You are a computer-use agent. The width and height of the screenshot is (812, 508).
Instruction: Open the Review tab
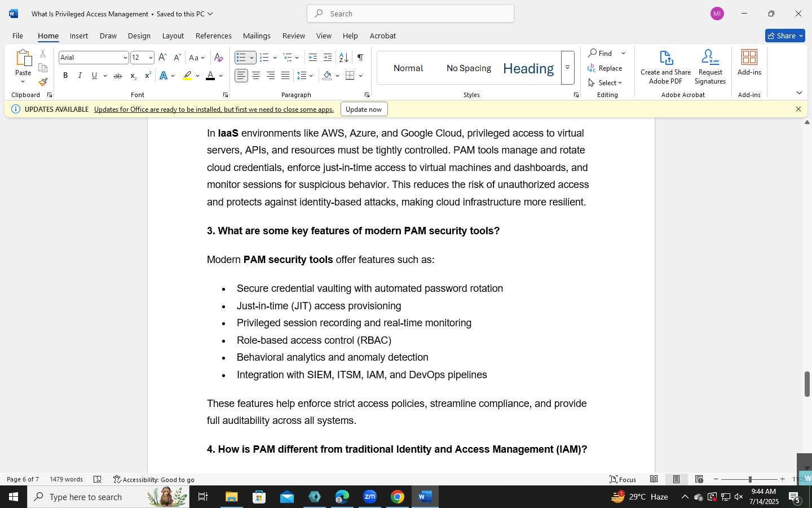(294, 36)
